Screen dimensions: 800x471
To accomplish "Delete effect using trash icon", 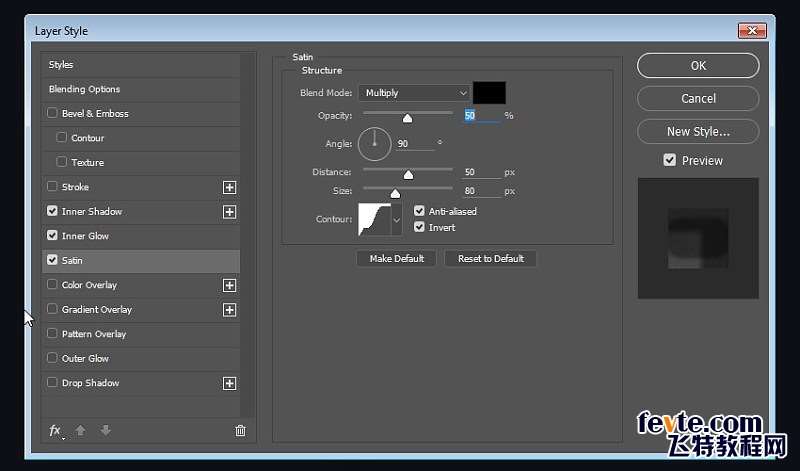I will (x=240, y=431).
